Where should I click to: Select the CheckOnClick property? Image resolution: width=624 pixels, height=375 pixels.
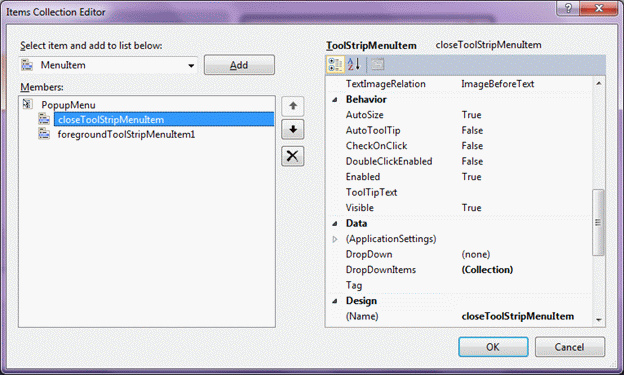(x=376, y=146)
